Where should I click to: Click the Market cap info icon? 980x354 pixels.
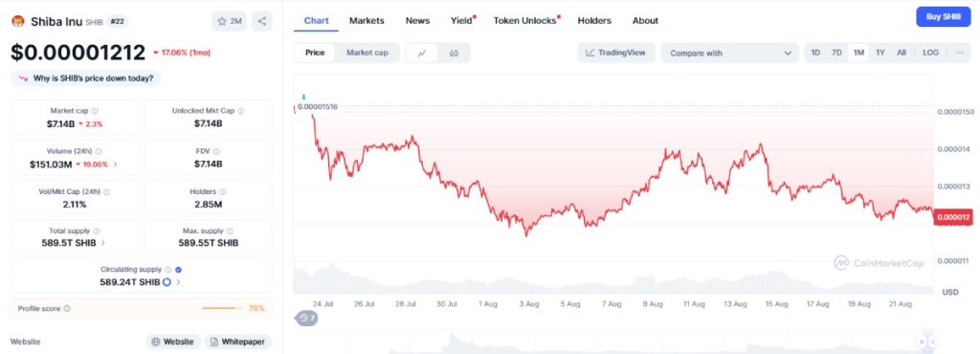click(x=95, y=111)
